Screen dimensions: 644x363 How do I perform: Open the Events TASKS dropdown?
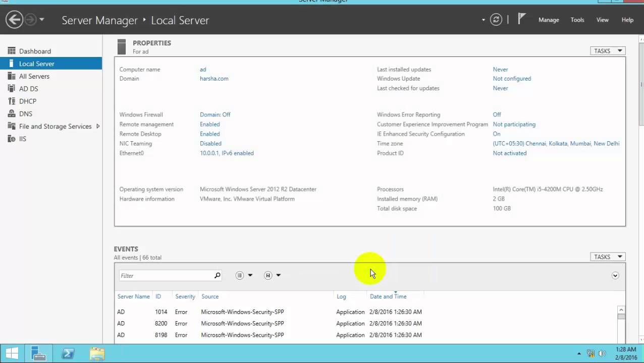(x=608, y=257)
